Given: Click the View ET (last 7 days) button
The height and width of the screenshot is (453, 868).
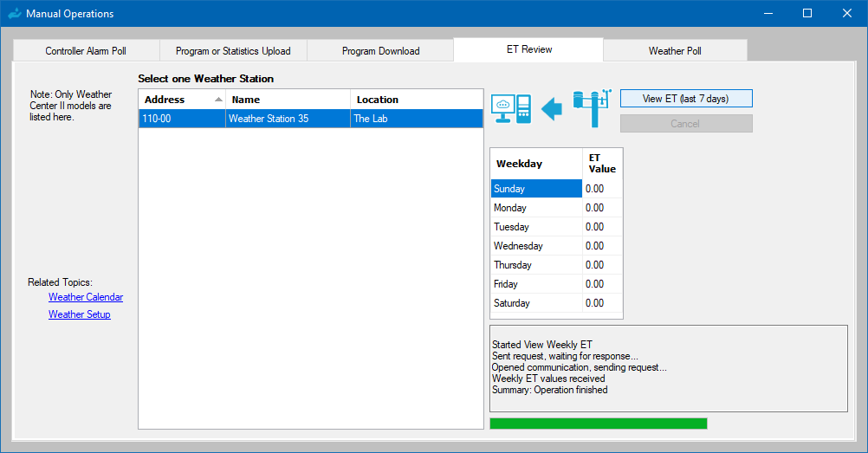Looking at the screenshot, I should (686, 99).
